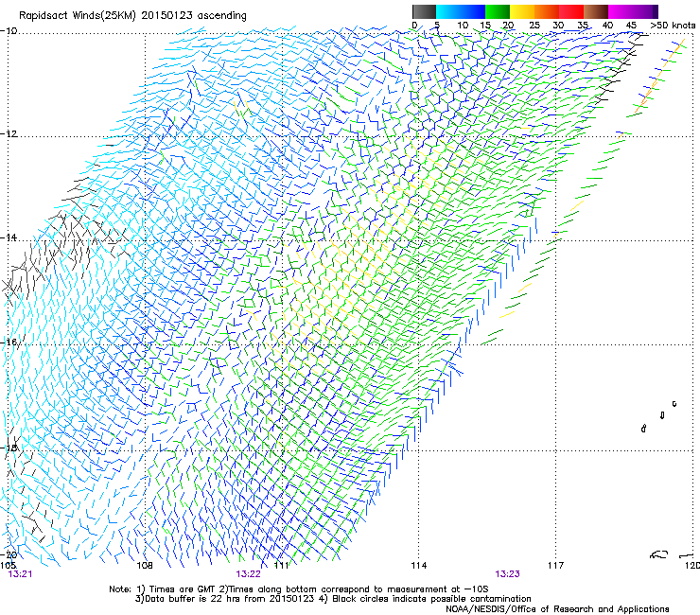Click the latitude label -10
Viewport: 700px width, 615px height.
point(9,30)
